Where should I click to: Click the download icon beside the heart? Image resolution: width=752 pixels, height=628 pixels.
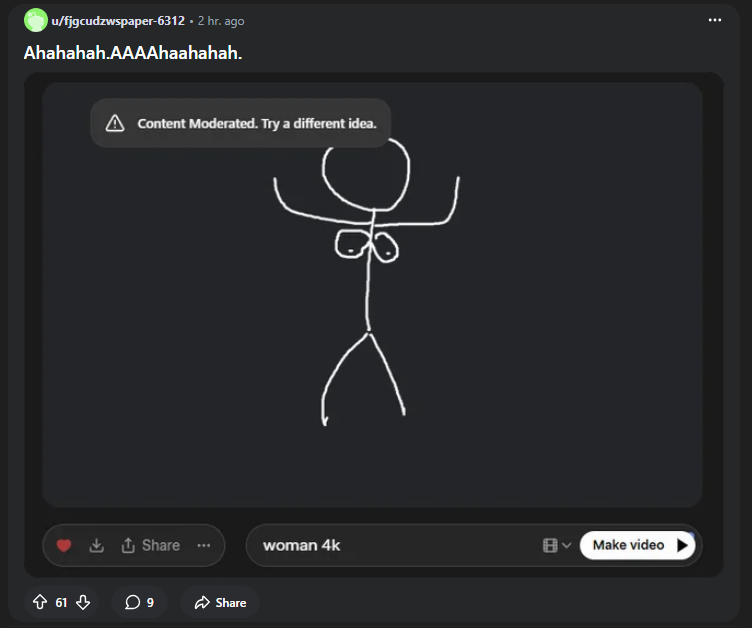tap(96, 546)
